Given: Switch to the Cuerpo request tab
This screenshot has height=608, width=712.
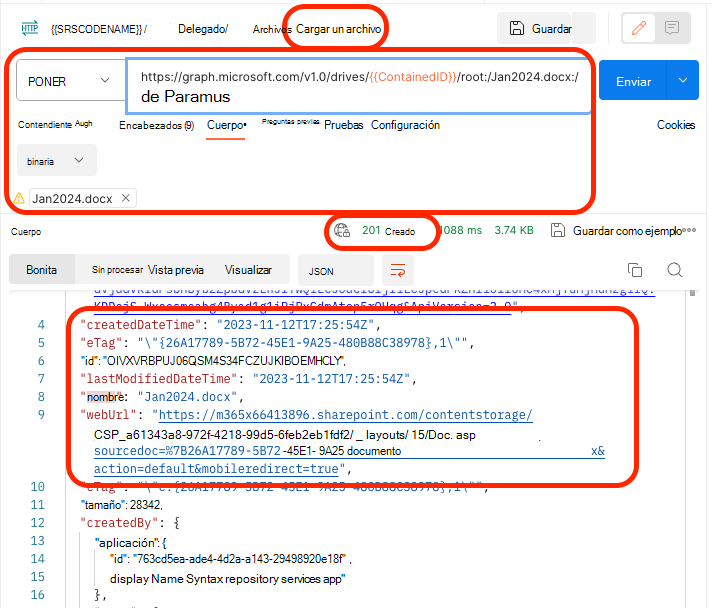Looking at the screenshot, I should click(226, 125).
